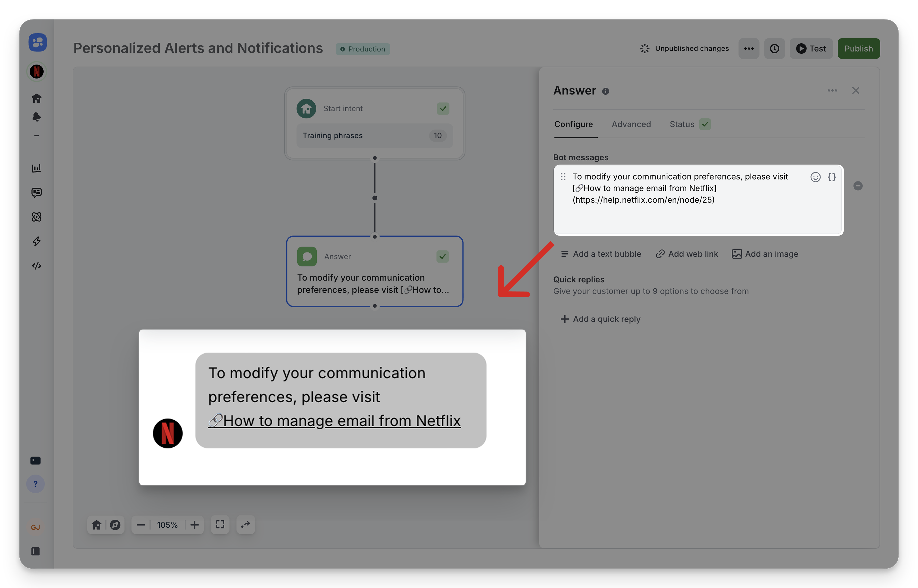
Task: Insert variable with curly braces icon
Action: click(832, 177)
